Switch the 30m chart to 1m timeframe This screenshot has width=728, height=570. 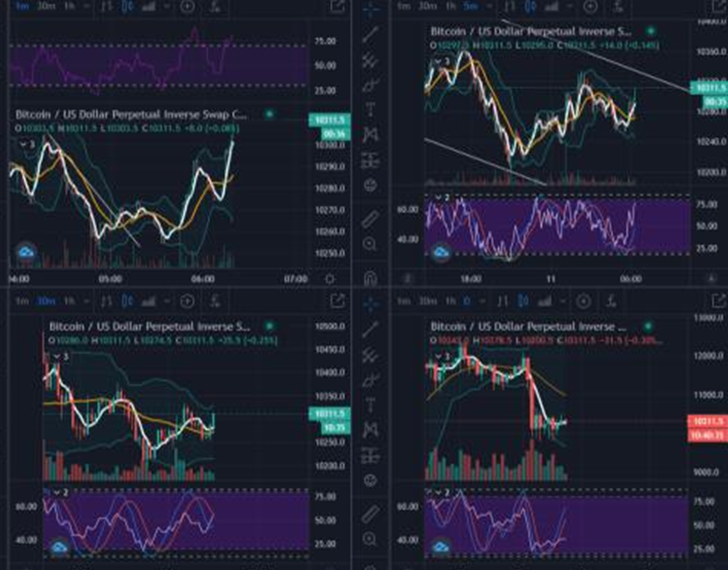pos(22,302)
